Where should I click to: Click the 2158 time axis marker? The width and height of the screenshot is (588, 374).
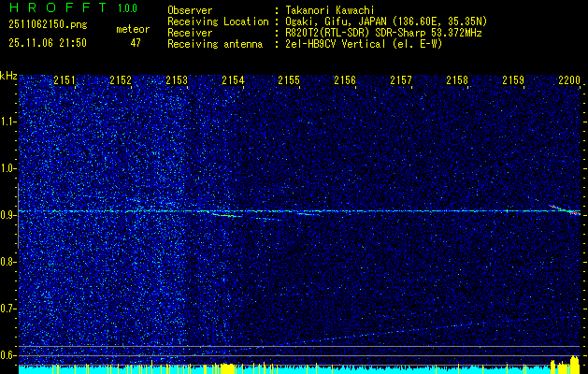[x=457, y=80]
